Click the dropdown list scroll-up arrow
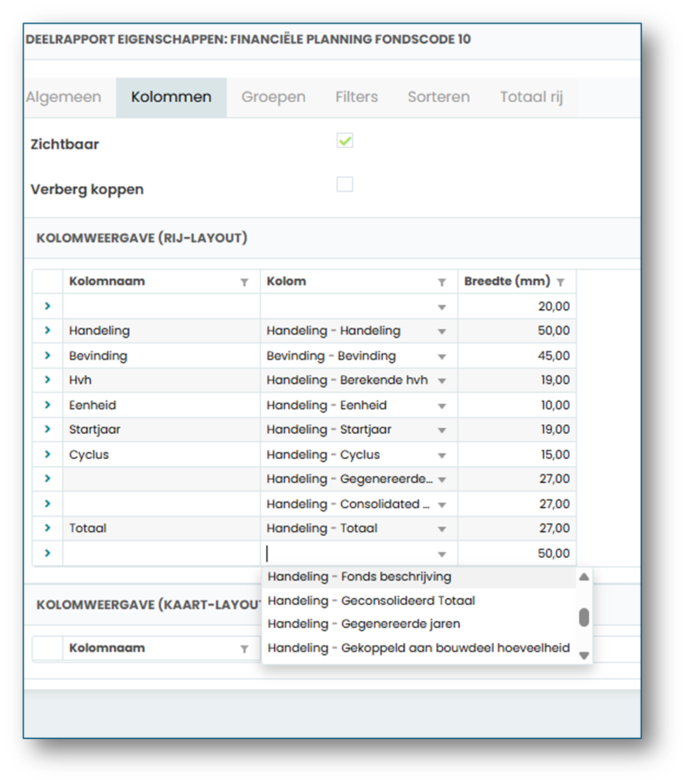The image size is (687, 784). (584, 577)
